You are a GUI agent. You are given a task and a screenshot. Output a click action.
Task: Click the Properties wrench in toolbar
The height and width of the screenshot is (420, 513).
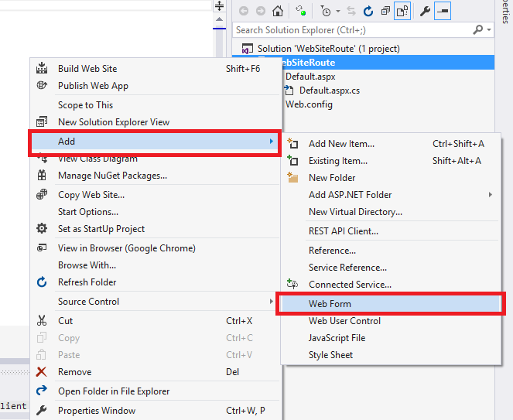coord(425,12)
